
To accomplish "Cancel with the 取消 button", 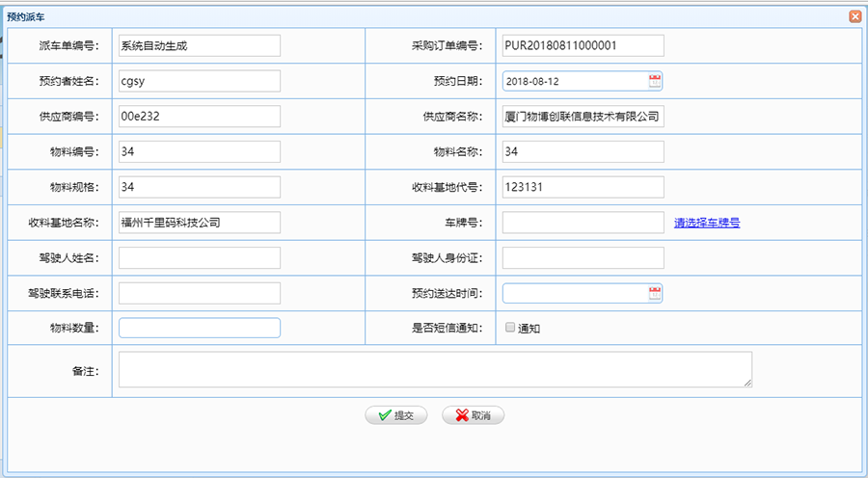I will [473, 415].
